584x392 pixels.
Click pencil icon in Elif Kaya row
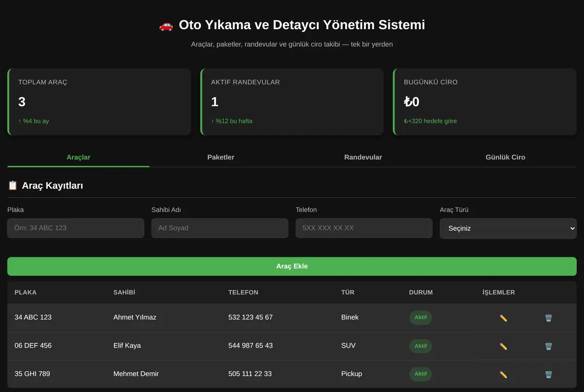point(503,346)
